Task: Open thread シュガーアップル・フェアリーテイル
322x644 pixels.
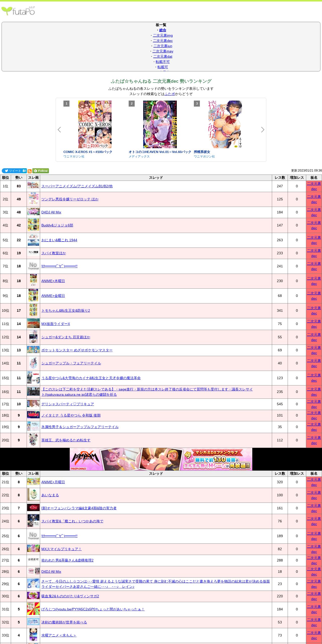Action: pos(71,363)
